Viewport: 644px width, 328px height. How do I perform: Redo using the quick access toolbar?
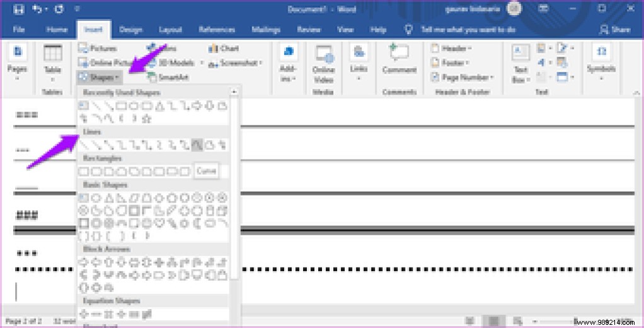(59, 9)
